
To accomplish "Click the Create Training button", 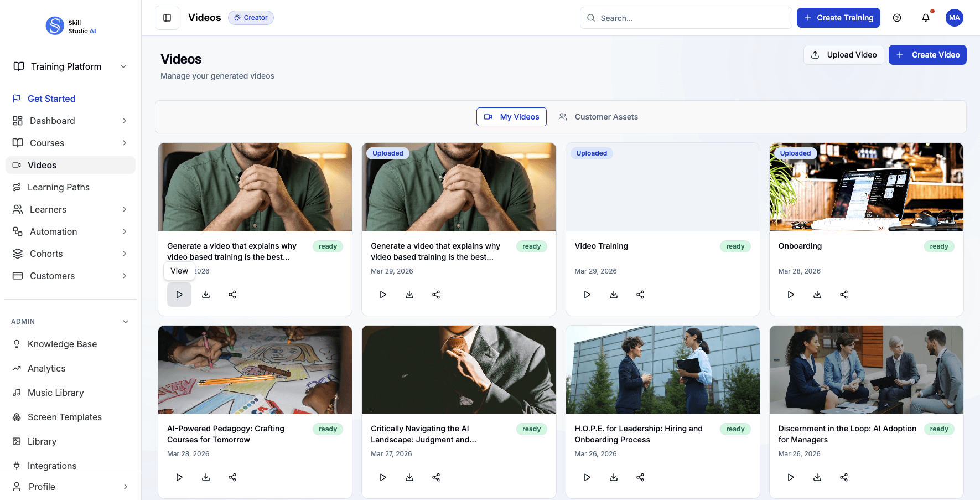I will tap(838, 18).
